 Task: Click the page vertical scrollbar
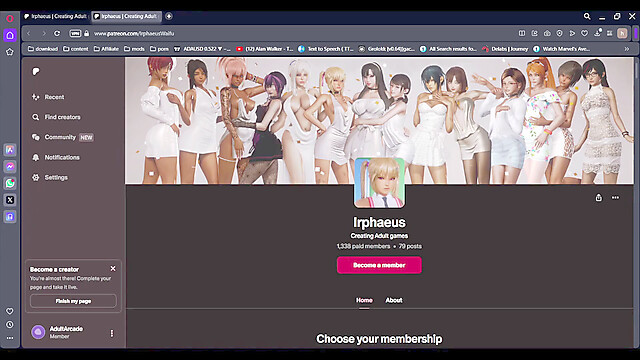point(637,202)
